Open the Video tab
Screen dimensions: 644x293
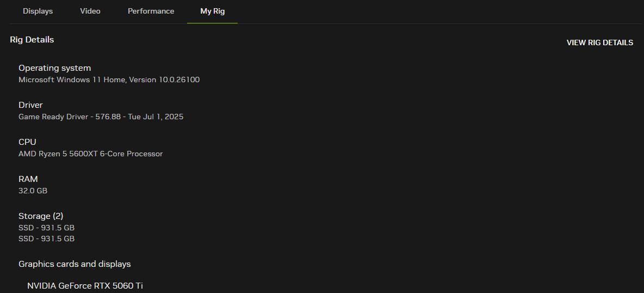90,11
